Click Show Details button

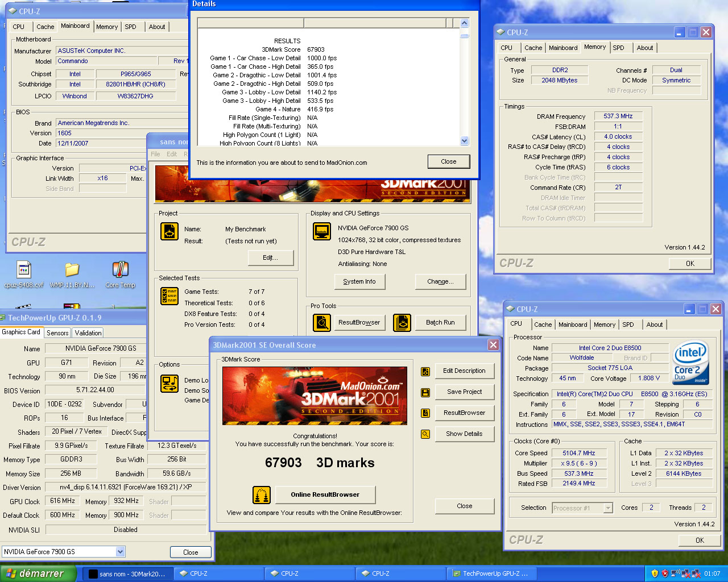pos(464,434)
